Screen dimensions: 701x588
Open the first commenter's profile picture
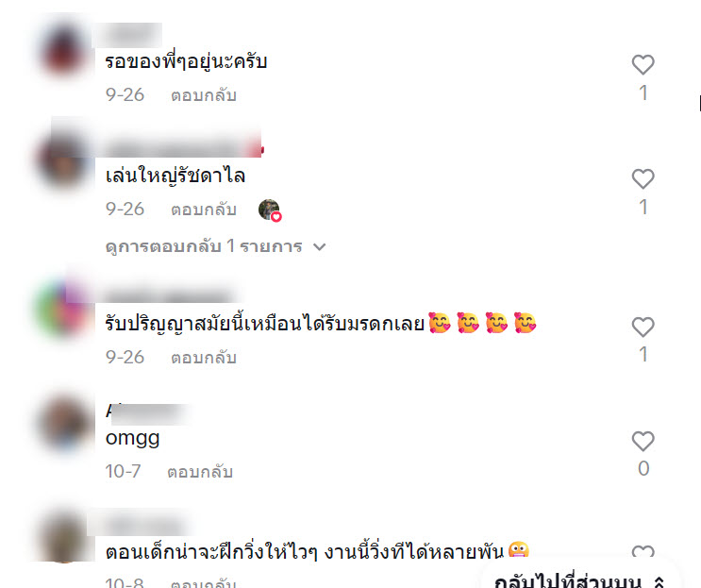(64, 49)
